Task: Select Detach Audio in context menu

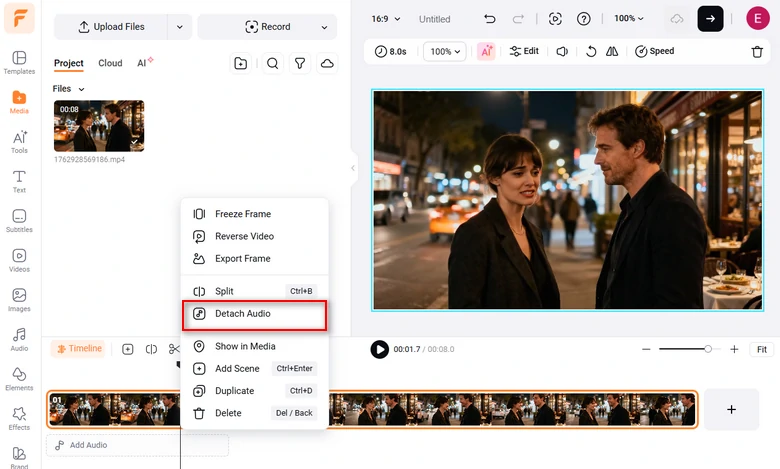Action: (254, 314)
